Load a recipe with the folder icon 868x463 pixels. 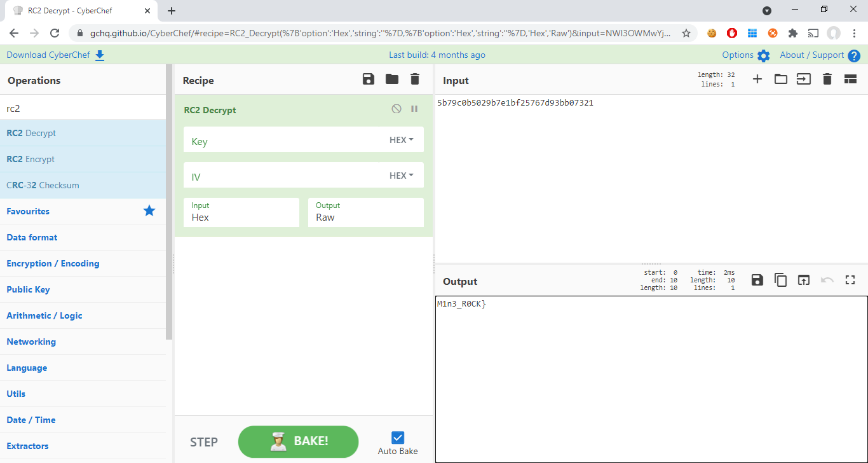(x=392, y=79)
